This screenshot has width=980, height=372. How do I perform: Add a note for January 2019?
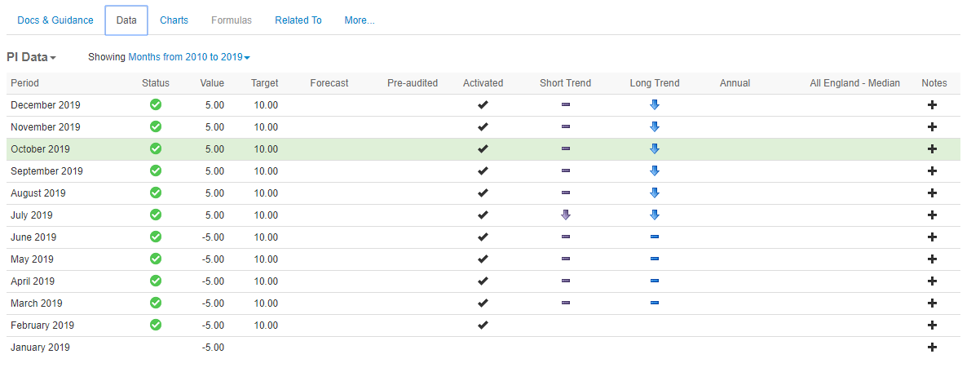click(933, 348)
